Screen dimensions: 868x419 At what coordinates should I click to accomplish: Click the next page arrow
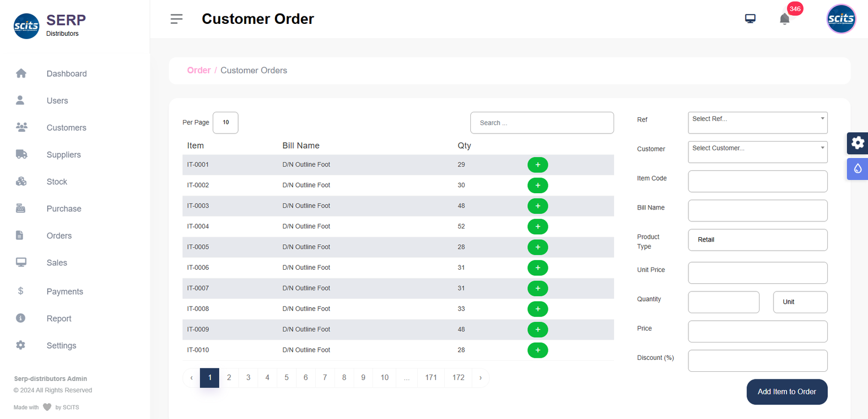click(x=481, y=378)
